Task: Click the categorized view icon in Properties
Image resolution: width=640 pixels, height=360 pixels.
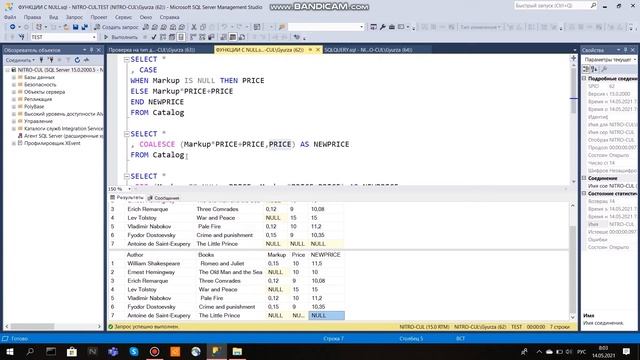Action: click(x=587, y=69)
